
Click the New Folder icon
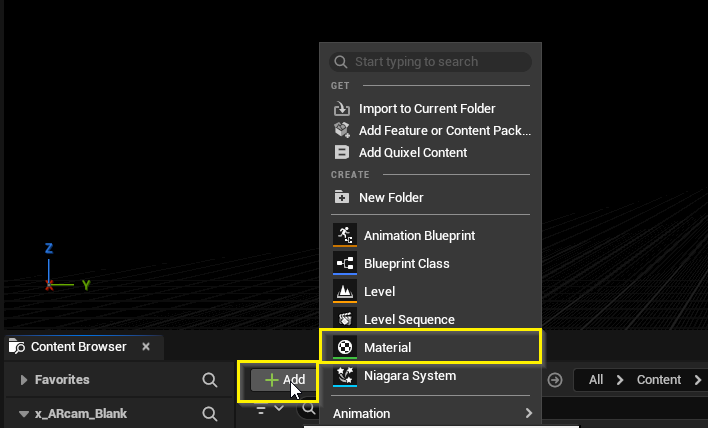click(342, 198)
